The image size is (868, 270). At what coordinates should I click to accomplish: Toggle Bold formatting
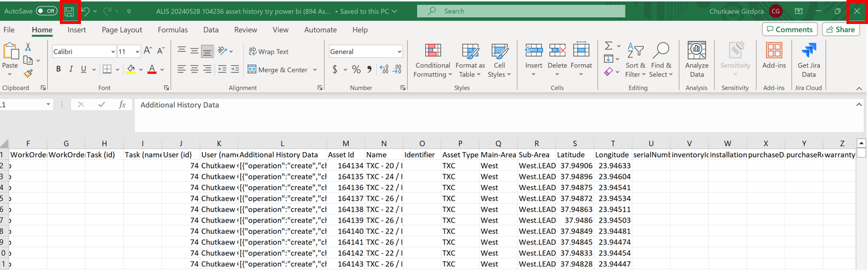58,70
